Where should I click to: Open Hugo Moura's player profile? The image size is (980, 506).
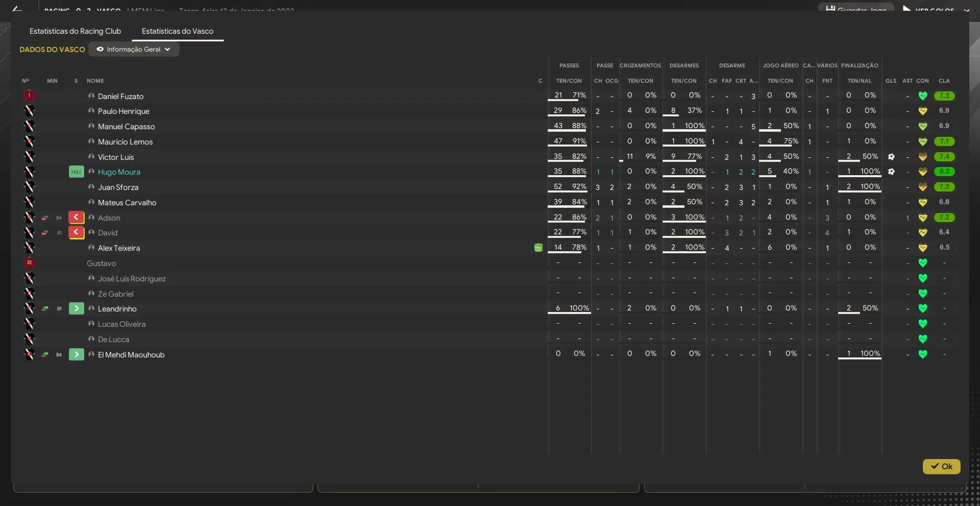coord(119,172)
